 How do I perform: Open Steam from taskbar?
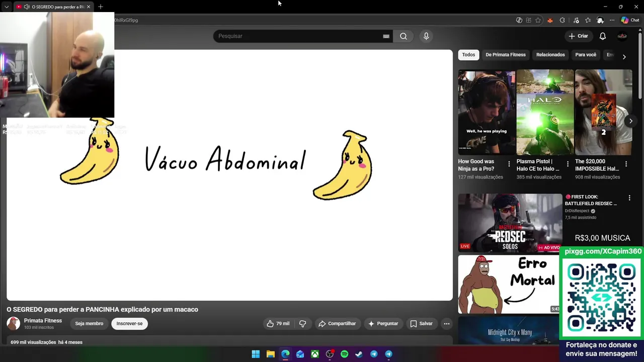(359, 354)
